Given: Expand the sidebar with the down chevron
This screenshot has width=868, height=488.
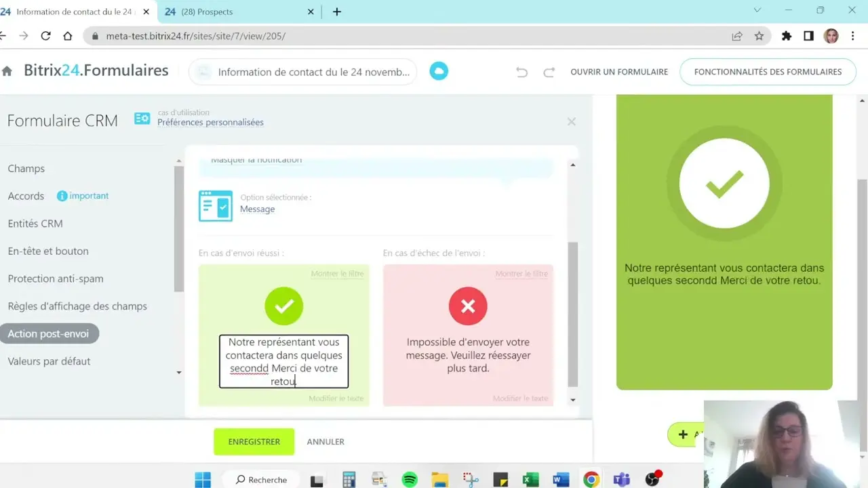Looking at the screenshot, I should [x=178, y=372].
